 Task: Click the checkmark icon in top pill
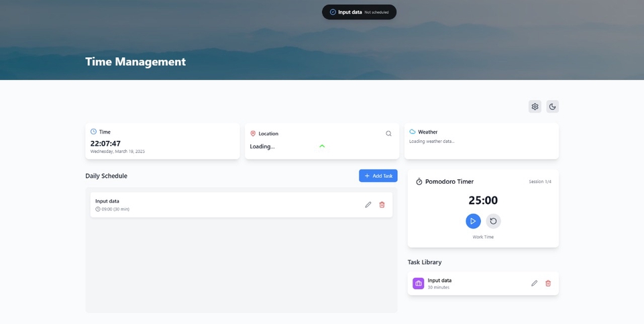pos(333,12)
